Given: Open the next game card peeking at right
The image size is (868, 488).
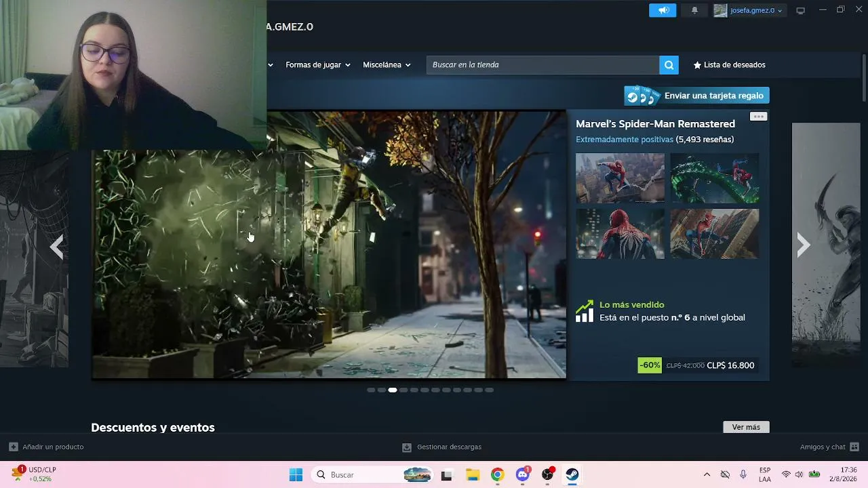Looking at the screenshot, I should [x=826, y=245].
